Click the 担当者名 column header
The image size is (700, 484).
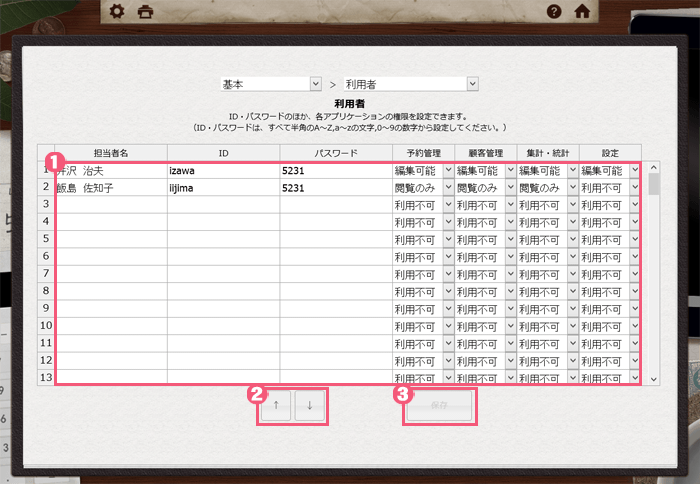[x=111, y=153]
